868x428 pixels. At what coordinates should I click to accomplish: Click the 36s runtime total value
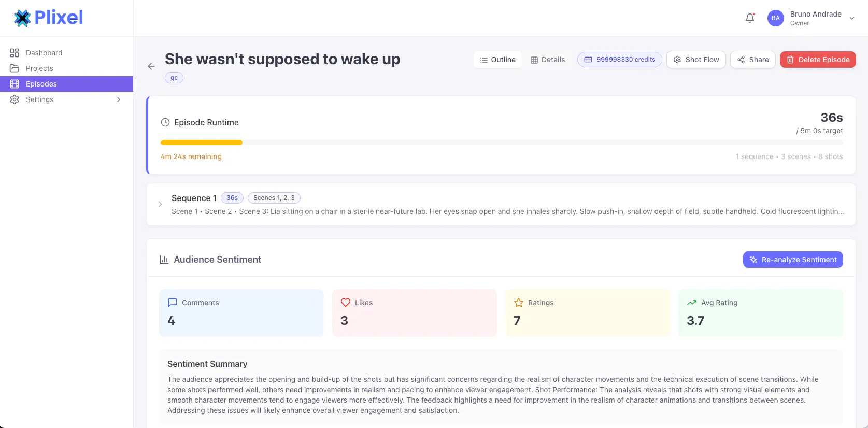(x=832, y=118)
